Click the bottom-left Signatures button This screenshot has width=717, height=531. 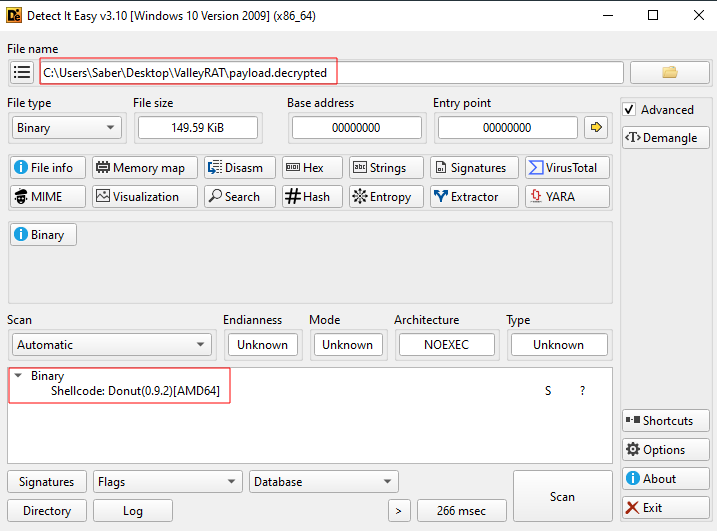[47, 482]
